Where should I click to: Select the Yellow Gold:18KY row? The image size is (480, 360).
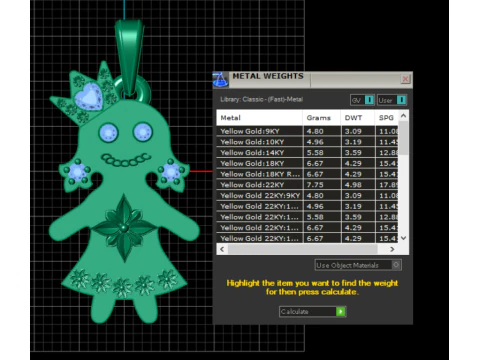(307, 163)
